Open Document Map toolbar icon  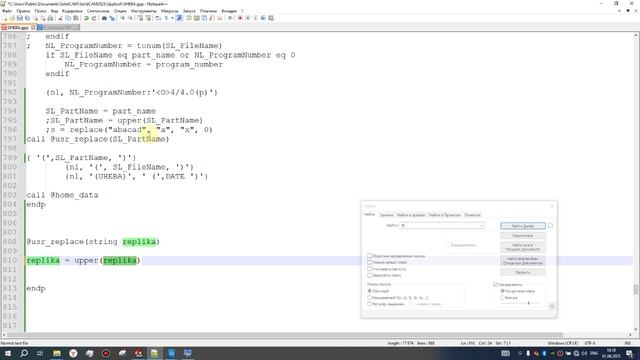tap(196, 18)
